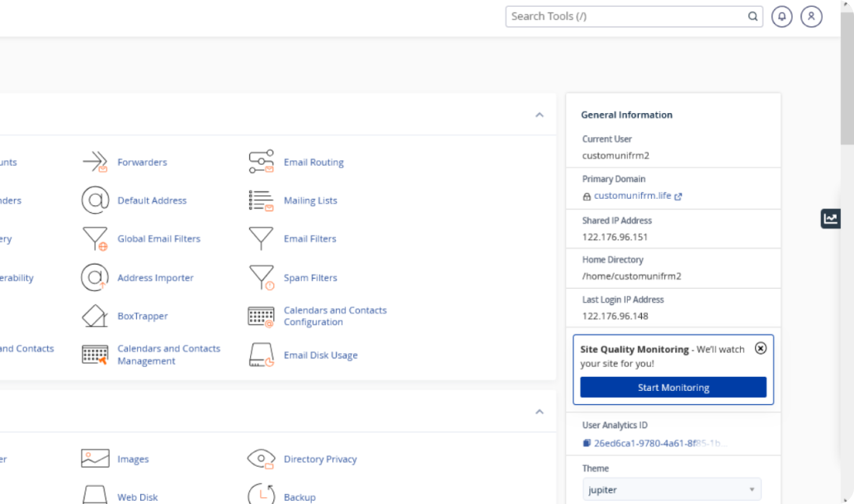Click the Mailing Lists icon
The height and width of the screenshot is (504, 854).
pos(261,200)
